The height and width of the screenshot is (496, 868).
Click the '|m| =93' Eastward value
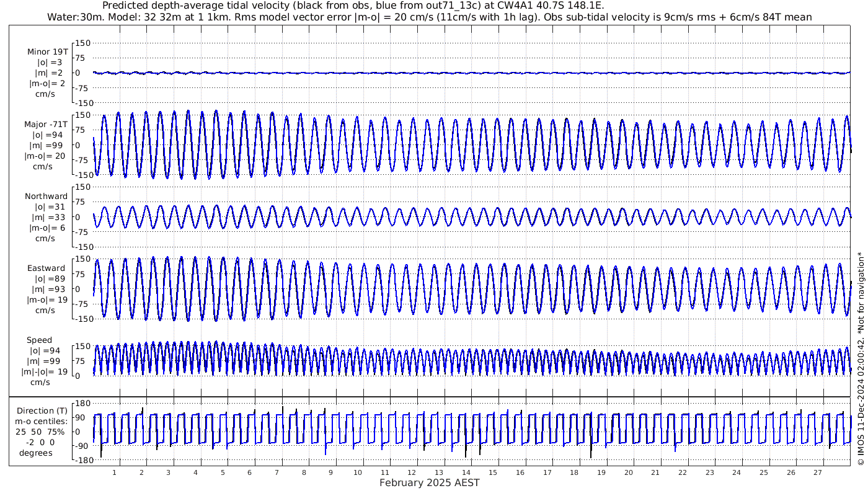[49, 290]
